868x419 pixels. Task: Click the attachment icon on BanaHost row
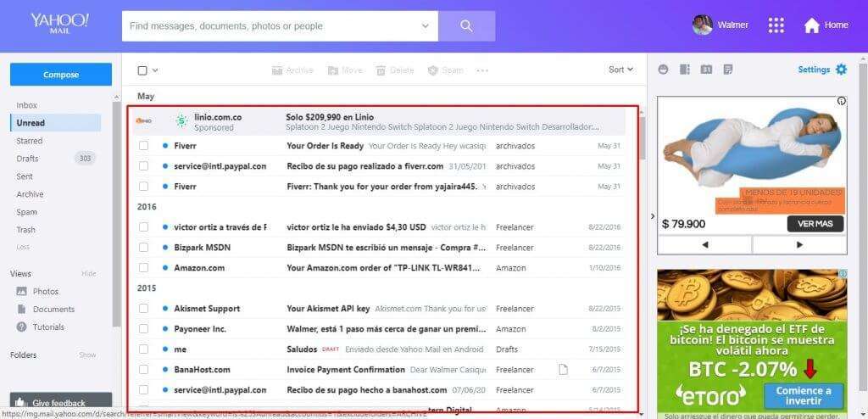point(563,370)
